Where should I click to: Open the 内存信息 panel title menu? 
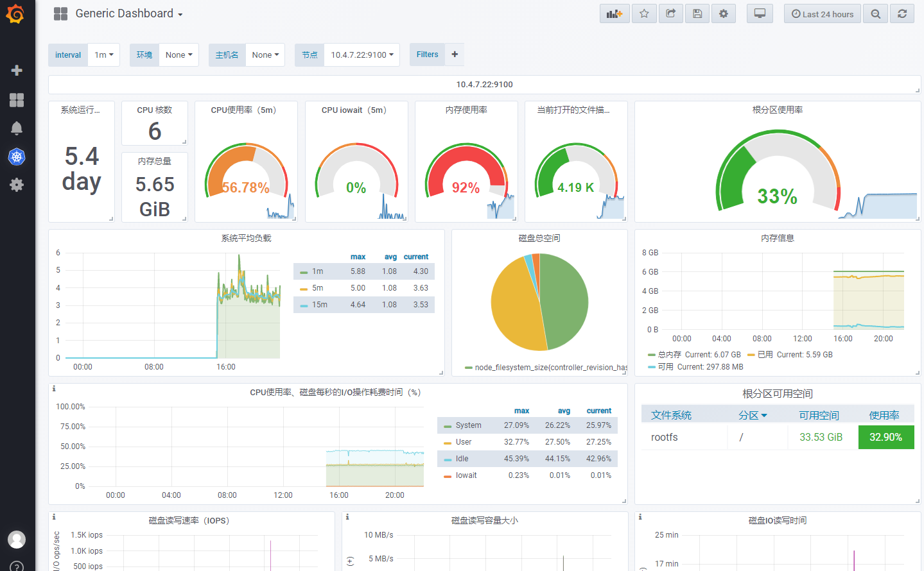(778, 238)
